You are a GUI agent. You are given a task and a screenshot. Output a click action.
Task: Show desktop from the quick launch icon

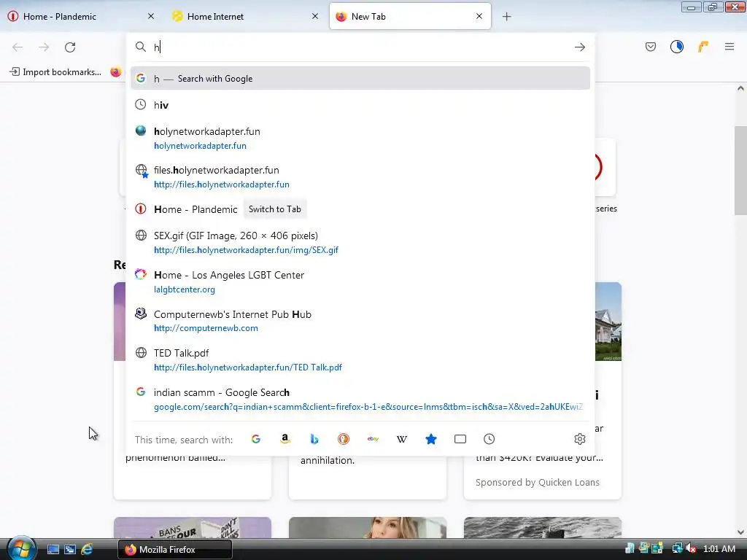(x=53, y=550)
